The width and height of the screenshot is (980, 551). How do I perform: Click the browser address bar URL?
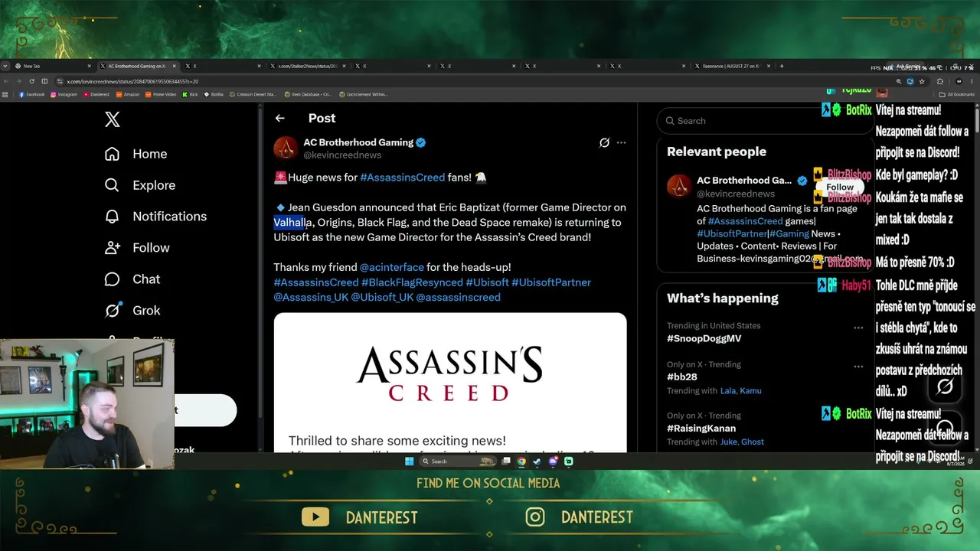(x=132, y=81)
